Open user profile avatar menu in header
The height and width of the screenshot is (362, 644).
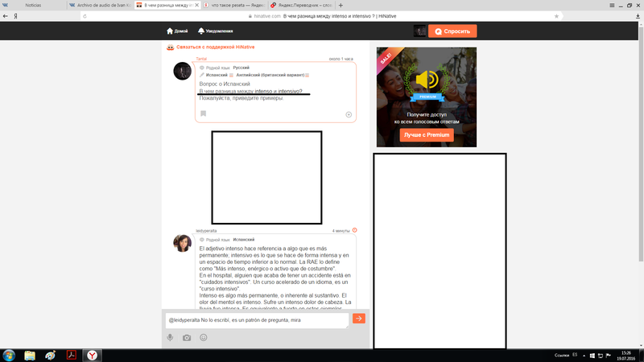point(419,31)
